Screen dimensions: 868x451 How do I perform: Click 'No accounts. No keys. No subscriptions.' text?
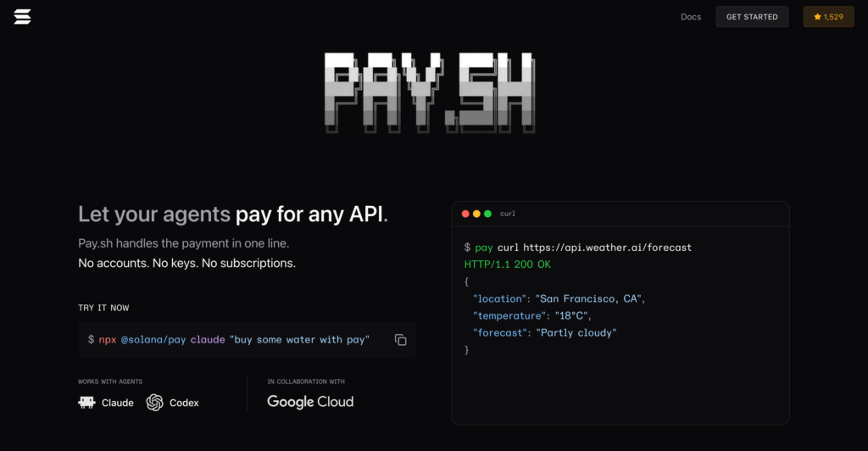click(x=187, y=263)
